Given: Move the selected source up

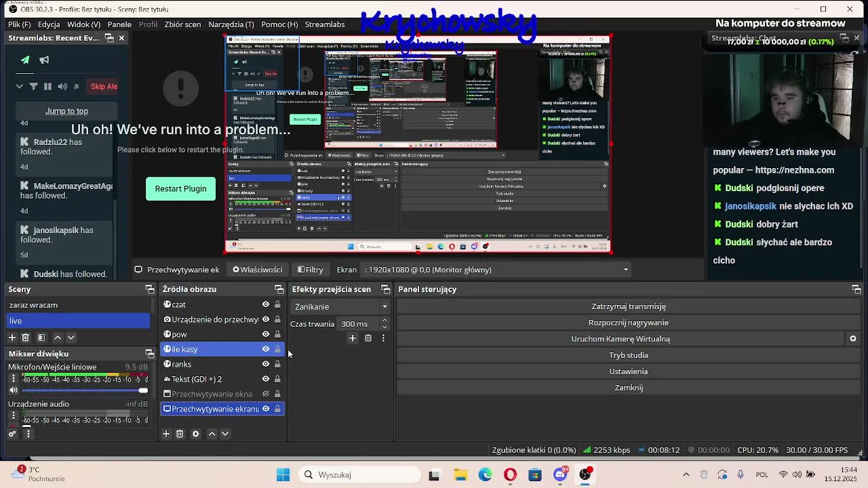Looking at the screenshot, I should tap(212, 434).
